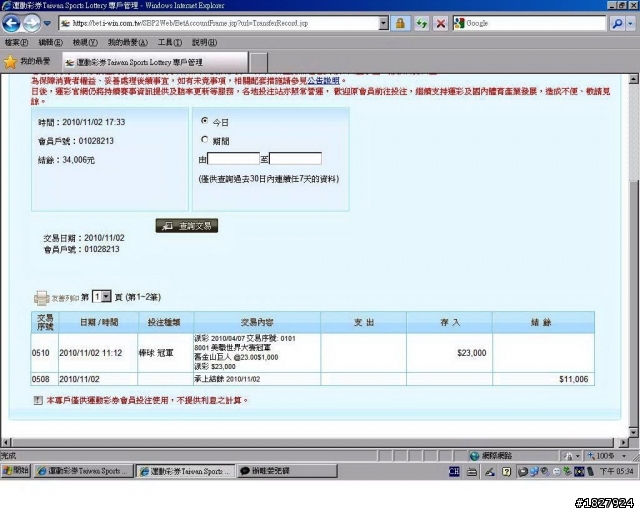The image size is (640, 511).
Task: Click the 日期/時間 column header
Action: click(x=98, y=322)
